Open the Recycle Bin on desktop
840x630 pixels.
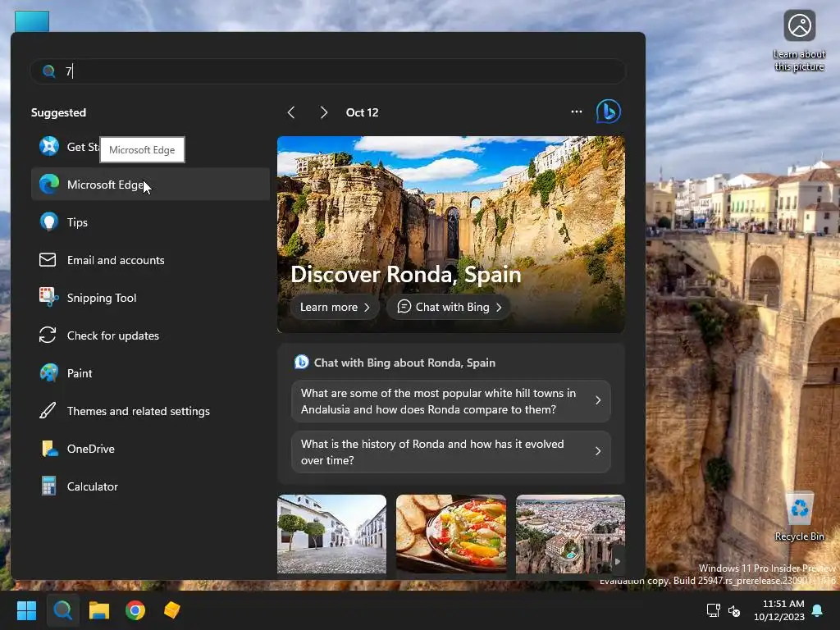799,517
